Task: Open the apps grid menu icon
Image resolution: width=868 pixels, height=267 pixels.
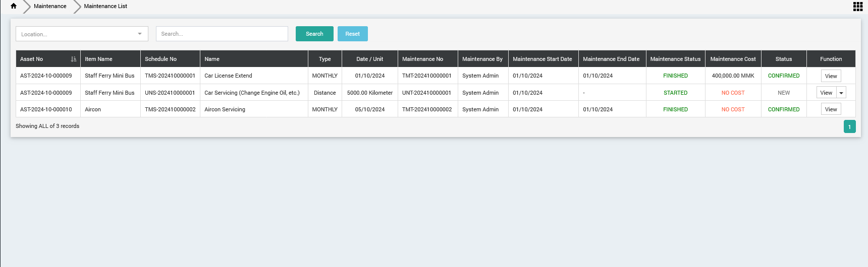Action: (x=857, y=7)
